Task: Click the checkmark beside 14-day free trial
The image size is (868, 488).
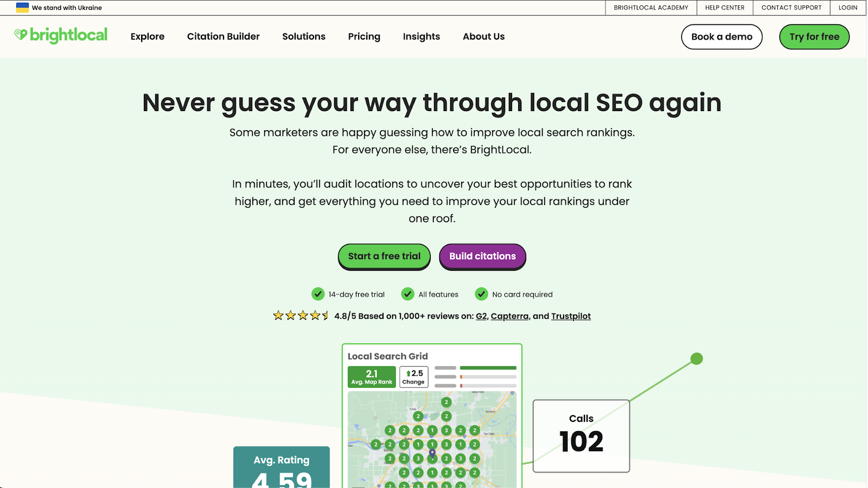Action: (x=318, y=294)
